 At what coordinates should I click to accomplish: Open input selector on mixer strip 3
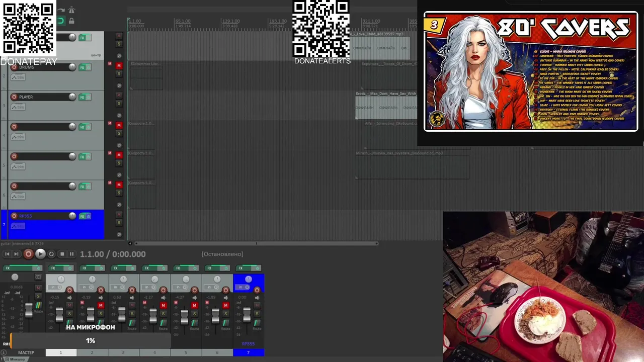point(118,287)
